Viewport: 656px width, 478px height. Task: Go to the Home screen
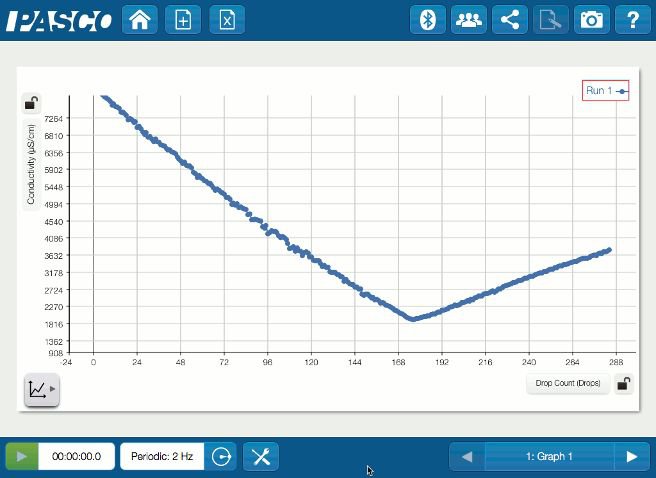[139, 20]
